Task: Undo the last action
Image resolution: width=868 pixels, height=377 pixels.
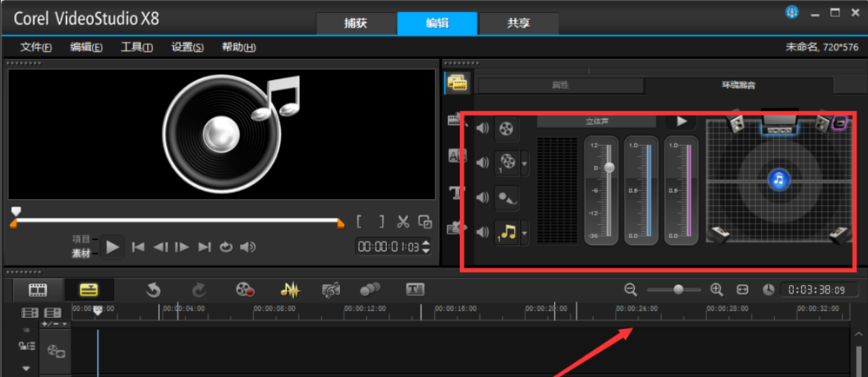Action: 153,289
